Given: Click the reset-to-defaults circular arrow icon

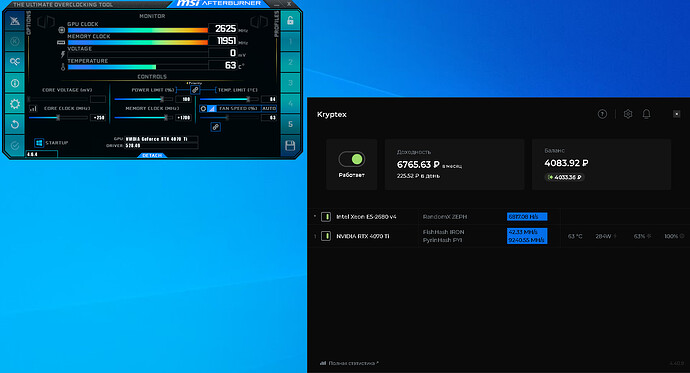Looking at the screenshot, I should point(15,124).
